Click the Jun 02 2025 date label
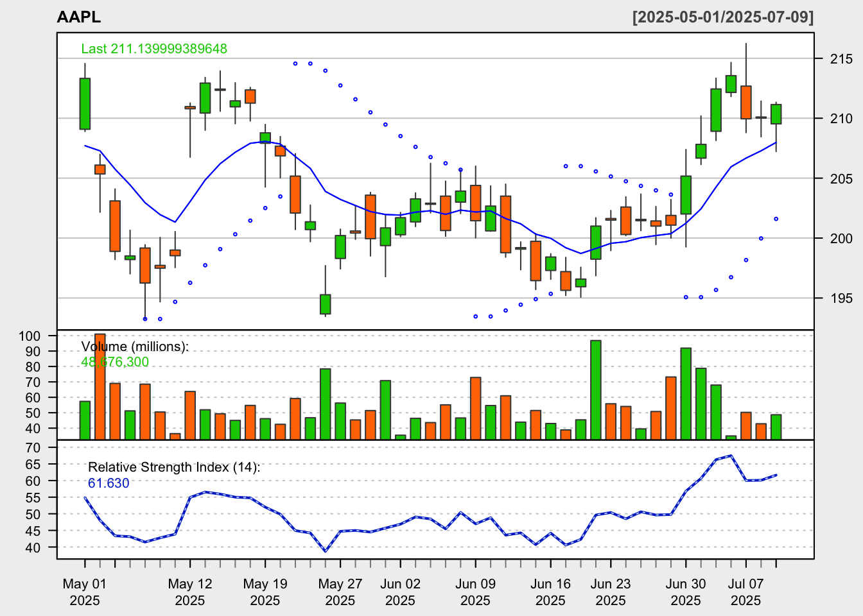This screenshot has height=616, width=863. coord(400,592)
